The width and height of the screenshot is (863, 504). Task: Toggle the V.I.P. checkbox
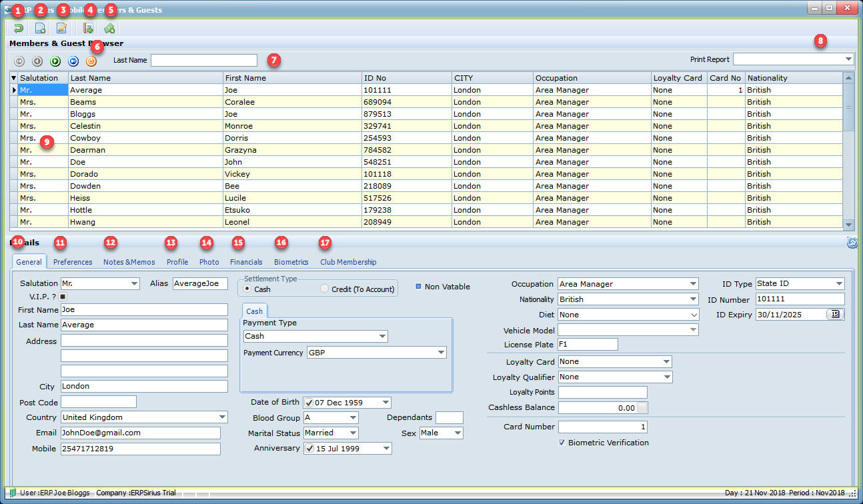click(x=63, y=296)
